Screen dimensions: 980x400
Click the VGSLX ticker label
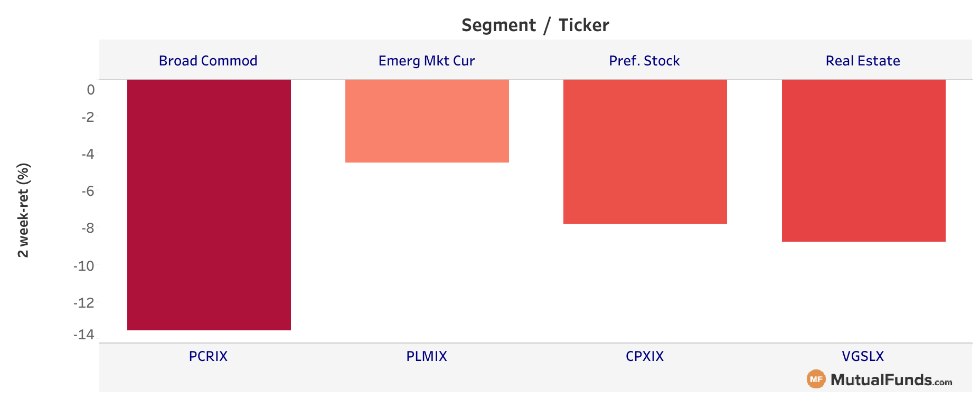(x=863, y=356)
